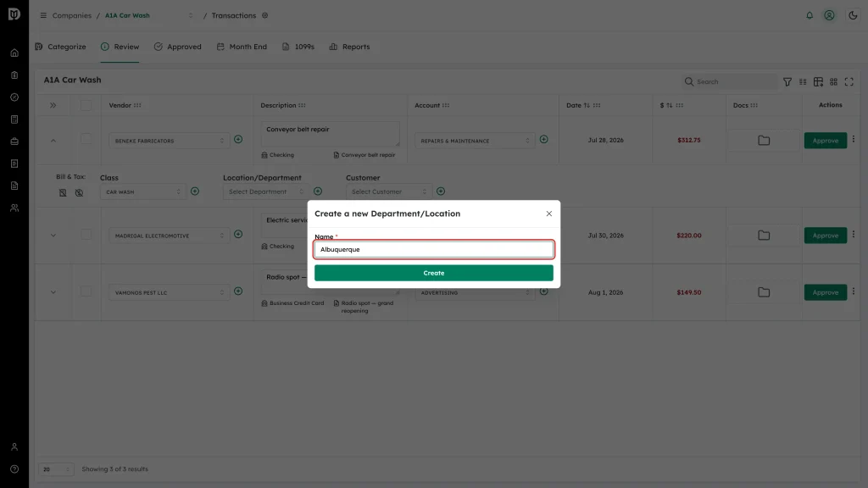Viewport: 868px width, 488px height.
Task: Approve the $149.50 Vamonos transaction
Action: (826, 292)
